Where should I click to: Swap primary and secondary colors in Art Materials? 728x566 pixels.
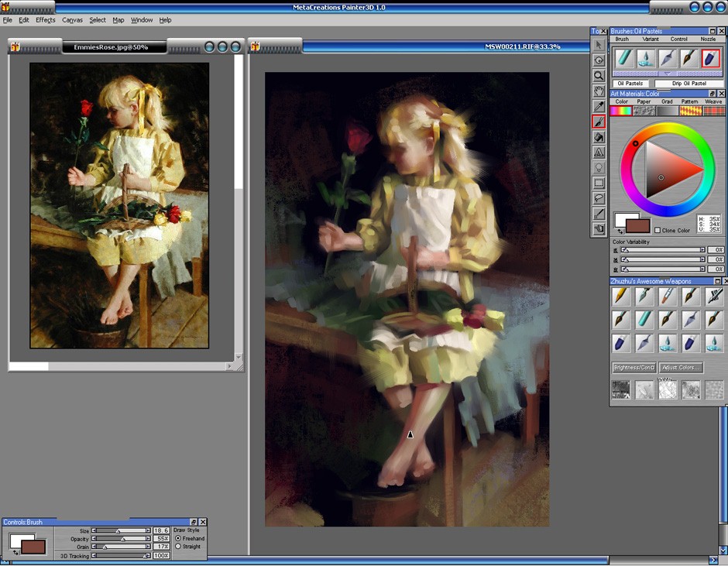620,232
